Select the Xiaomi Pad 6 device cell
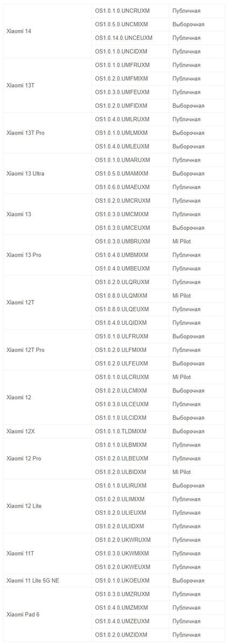 pyautogui.click(x=47, y=614)
